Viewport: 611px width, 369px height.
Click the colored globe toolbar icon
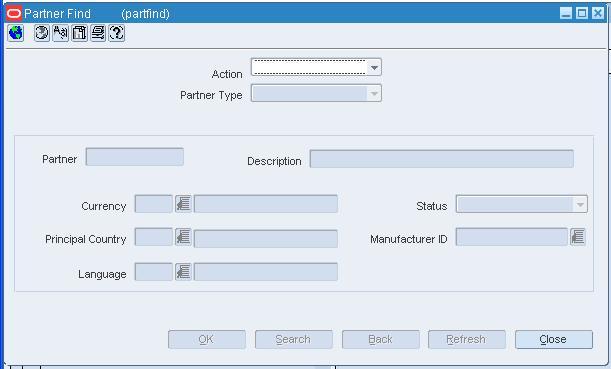tap(16, 33)
